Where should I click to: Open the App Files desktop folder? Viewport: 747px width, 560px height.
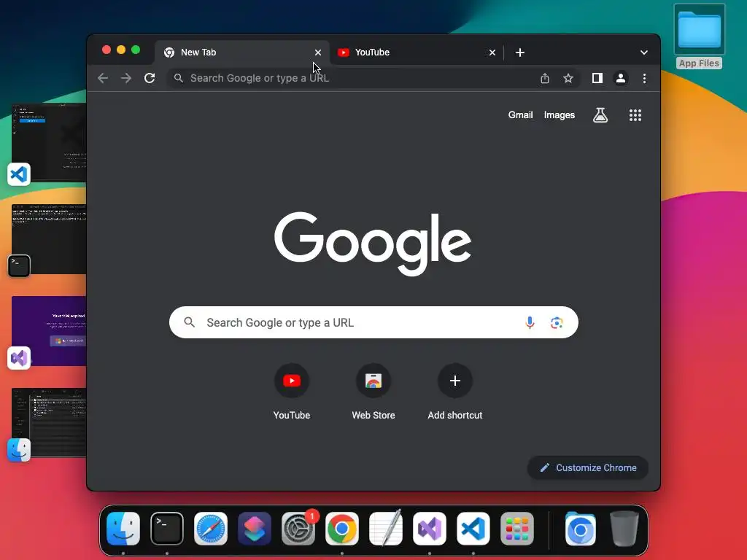[x=699, y=36]
